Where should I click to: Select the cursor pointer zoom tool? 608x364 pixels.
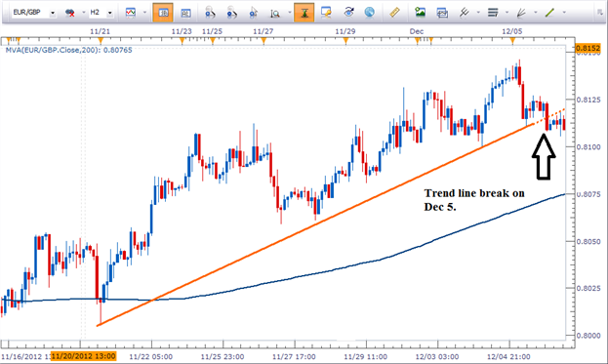coord(253,13)
